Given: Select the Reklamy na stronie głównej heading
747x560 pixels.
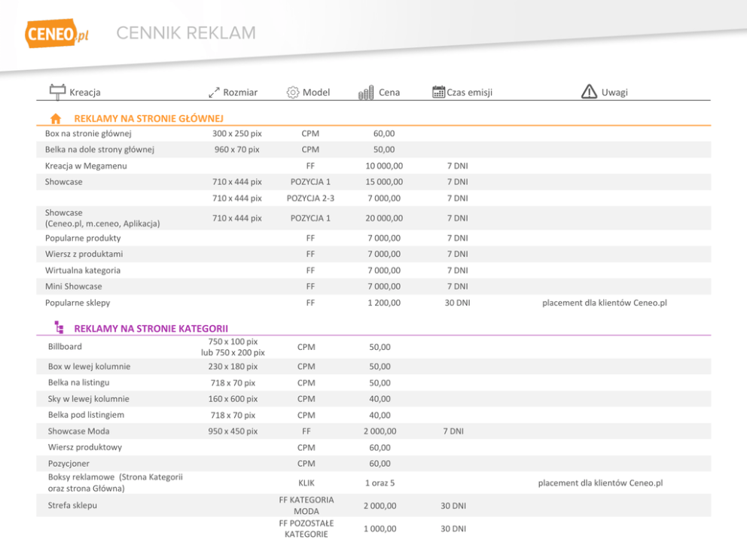Looking at the screenshot, I should click(x=148, y=119).
